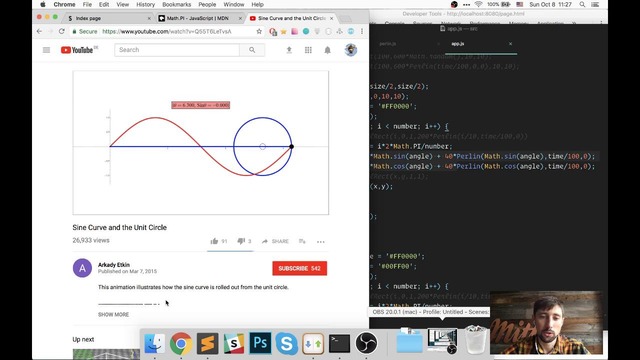Click the YouTube upload video icon
This screenshot has width=640, height=360.
point(289,50)
